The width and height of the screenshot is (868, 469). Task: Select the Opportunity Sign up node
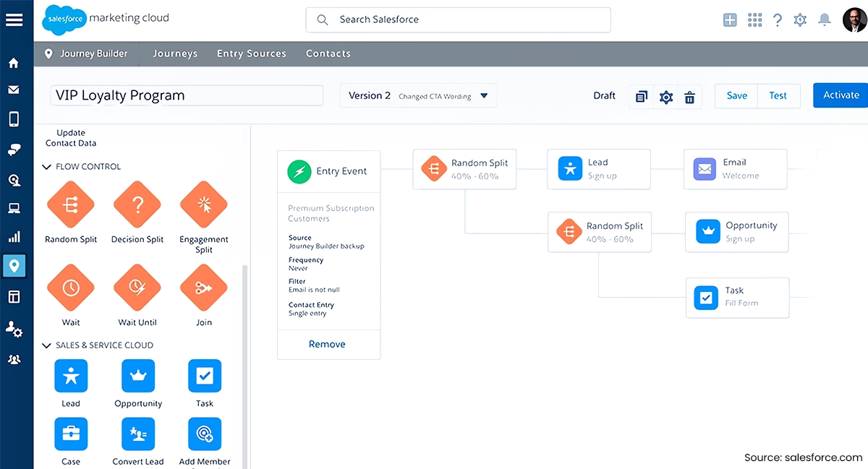click(x=737, y=232)
